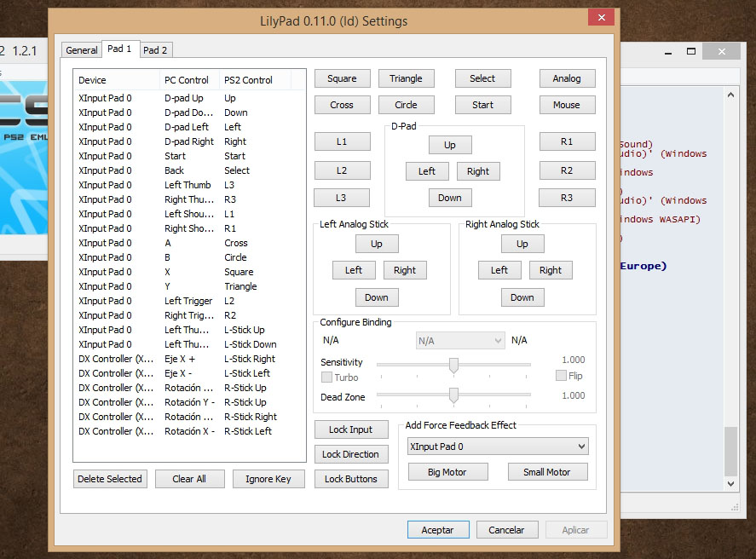This screenshot has width=756, height=559.
Task: Toggle Lock Buttons mode
Action: [351, 479]
